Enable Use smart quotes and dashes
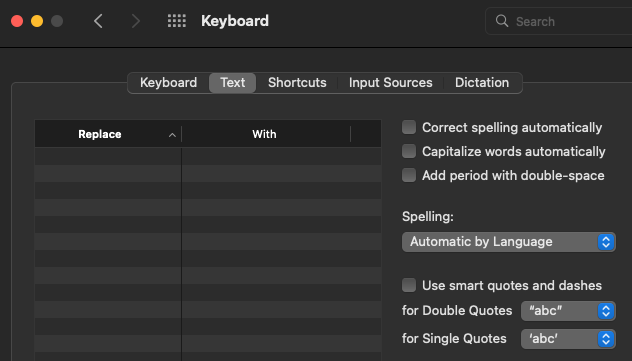This screenshot has width=632, height=361. coord(409,285)
